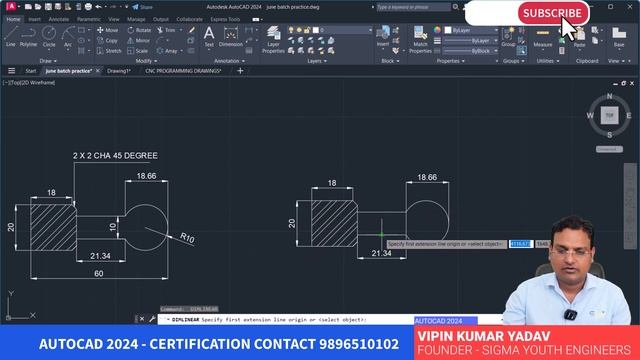Switch to the Annotate ribbon tab
Viewport: 640px width, 360px height.
point(59,19)
